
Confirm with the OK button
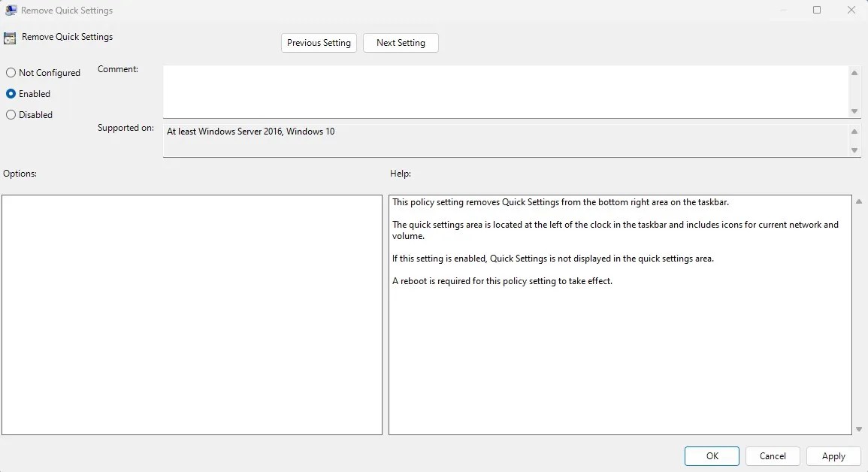coord(712,456)
